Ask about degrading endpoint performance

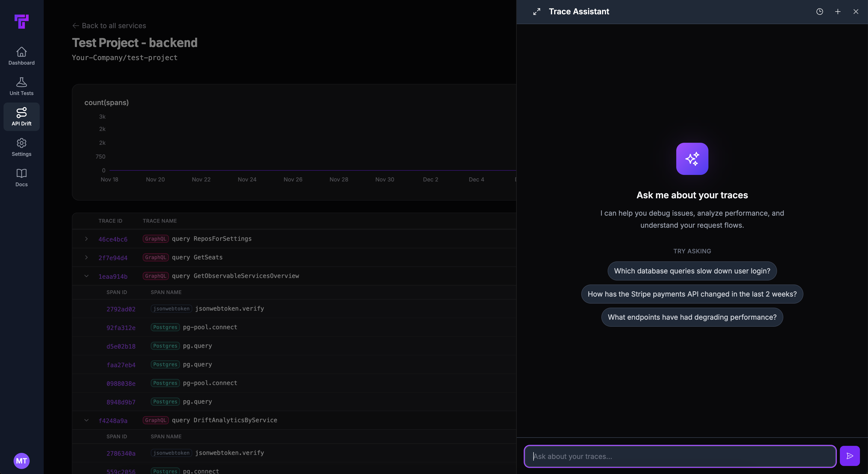click(x=692, y=317)
